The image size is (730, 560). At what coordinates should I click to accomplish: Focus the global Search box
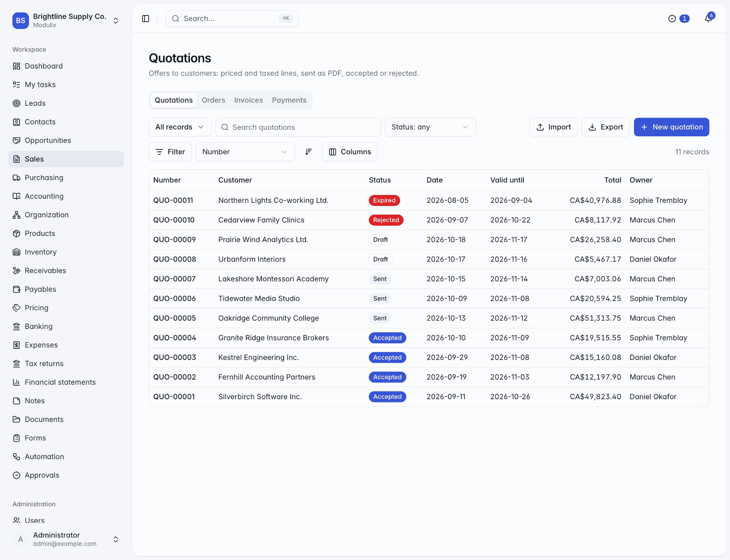232,19
